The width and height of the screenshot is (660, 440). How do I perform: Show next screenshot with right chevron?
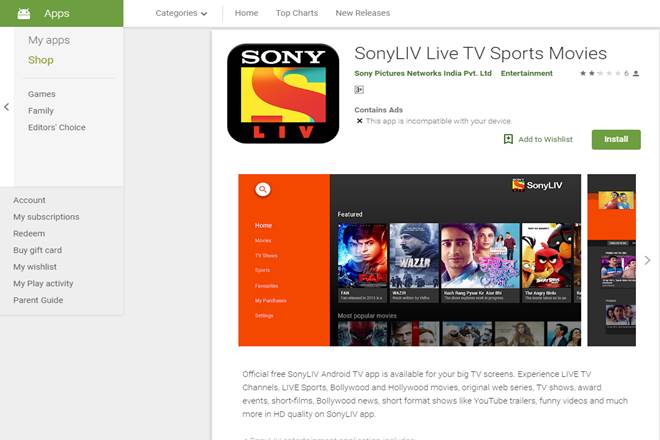point(648,260)
